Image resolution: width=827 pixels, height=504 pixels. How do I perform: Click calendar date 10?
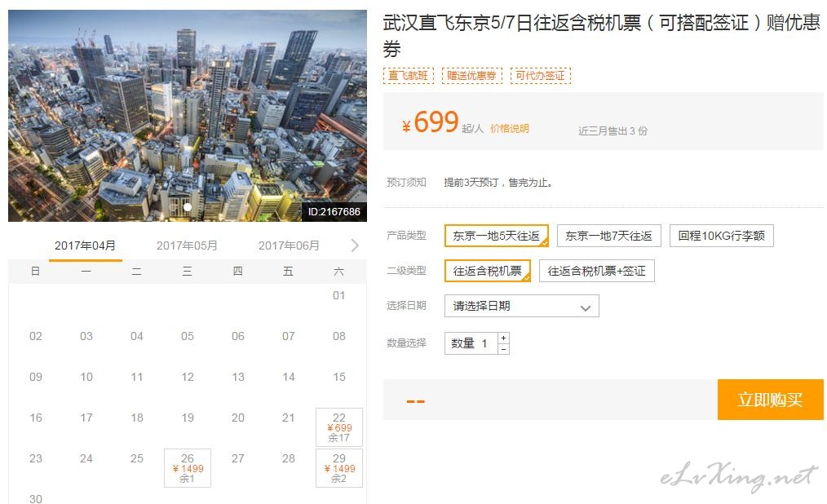86,377
